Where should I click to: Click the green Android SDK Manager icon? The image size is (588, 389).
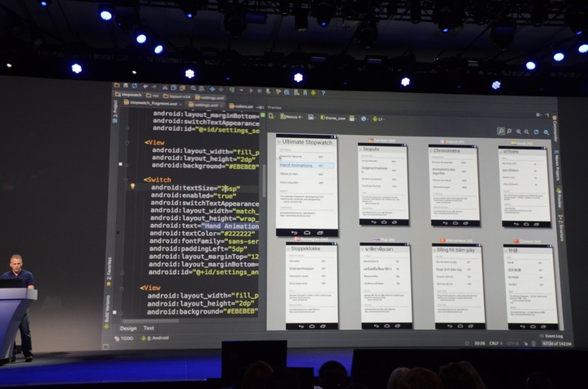tap(313, 92)
